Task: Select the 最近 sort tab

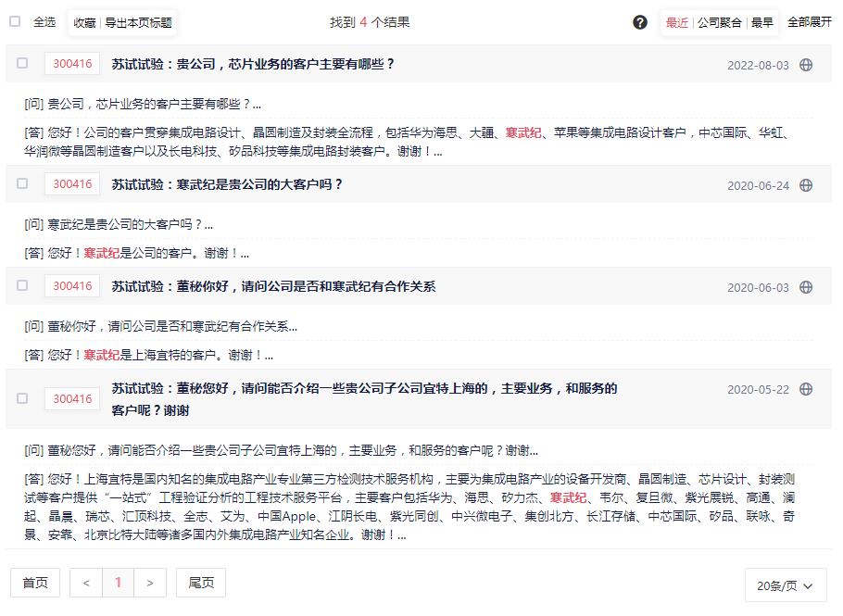Action: pyautogui.click(x=677, y=22)
